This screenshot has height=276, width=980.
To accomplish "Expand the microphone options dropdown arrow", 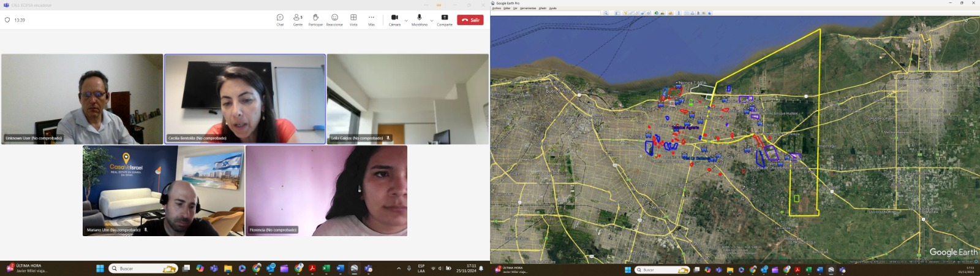I will 432,20.
